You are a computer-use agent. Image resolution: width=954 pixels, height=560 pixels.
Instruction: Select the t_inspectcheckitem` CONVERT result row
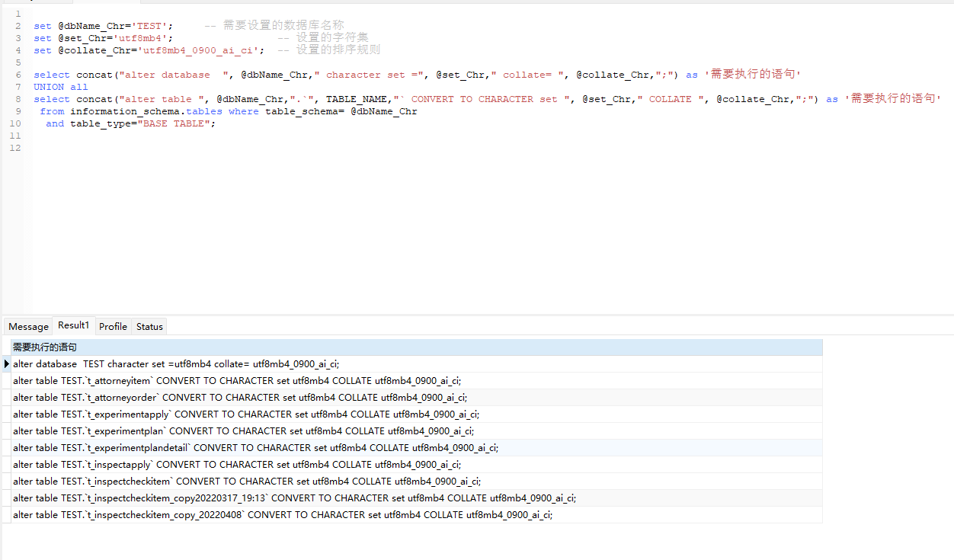pyautogui.click(x=417, y=481)
